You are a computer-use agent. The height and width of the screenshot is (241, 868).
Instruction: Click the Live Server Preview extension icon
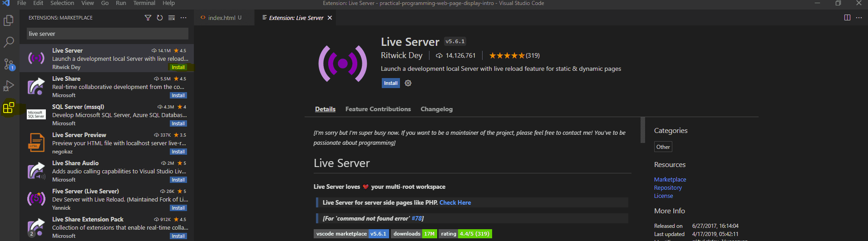(36, 143)
